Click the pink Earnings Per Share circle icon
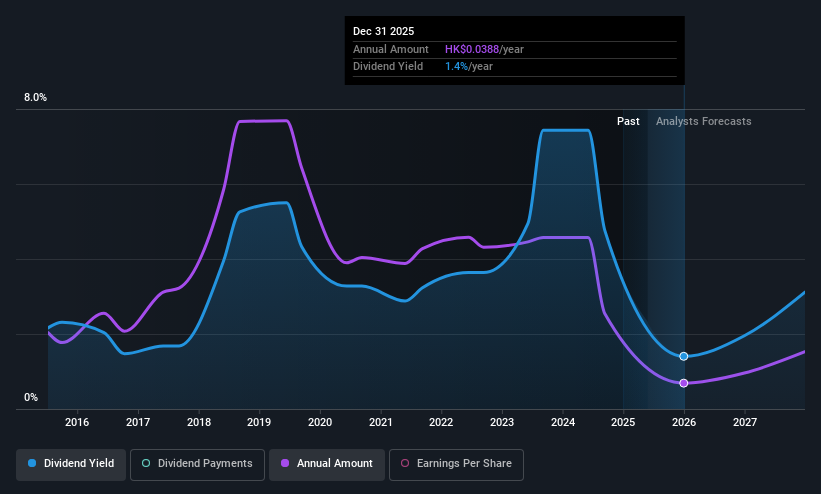This screenshot has height=494, width=821. click(405, 463)
